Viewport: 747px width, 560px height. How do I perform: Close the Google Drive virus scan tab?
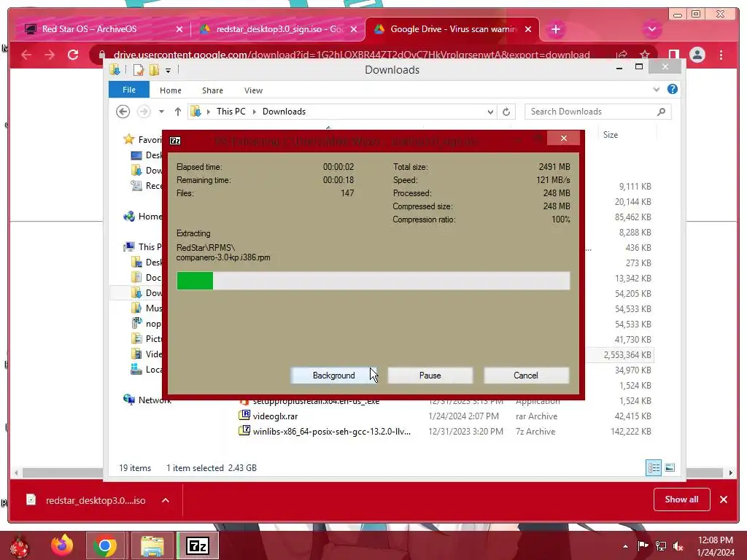[528, 29]
